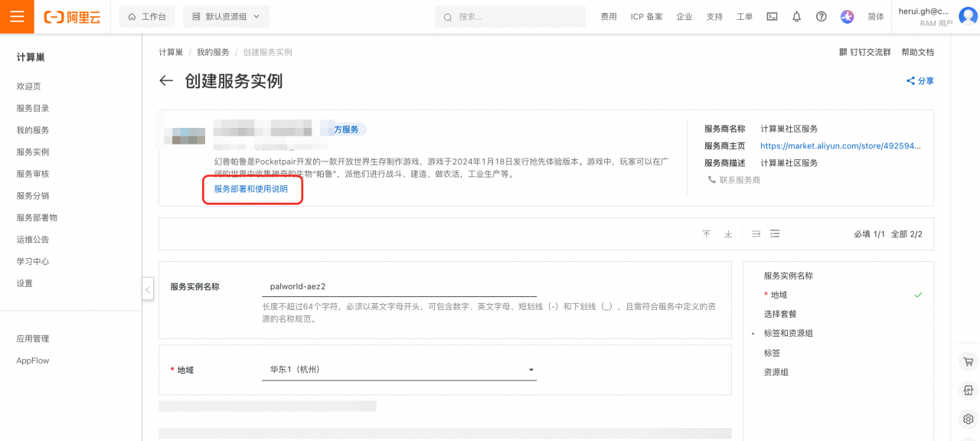Open the API code side icon
This screenshot has height=441, width=980.
pos(968,390)
